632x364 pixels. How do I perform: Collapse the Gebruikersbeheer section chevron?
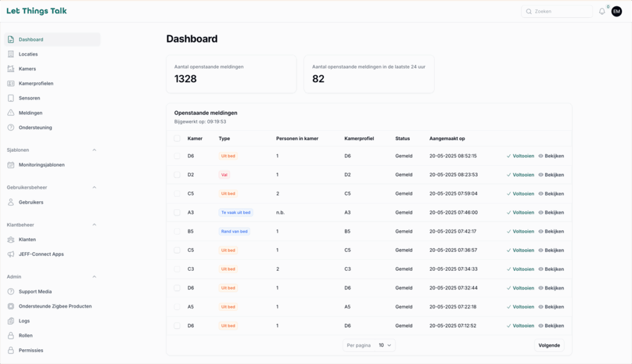[94, 188]
